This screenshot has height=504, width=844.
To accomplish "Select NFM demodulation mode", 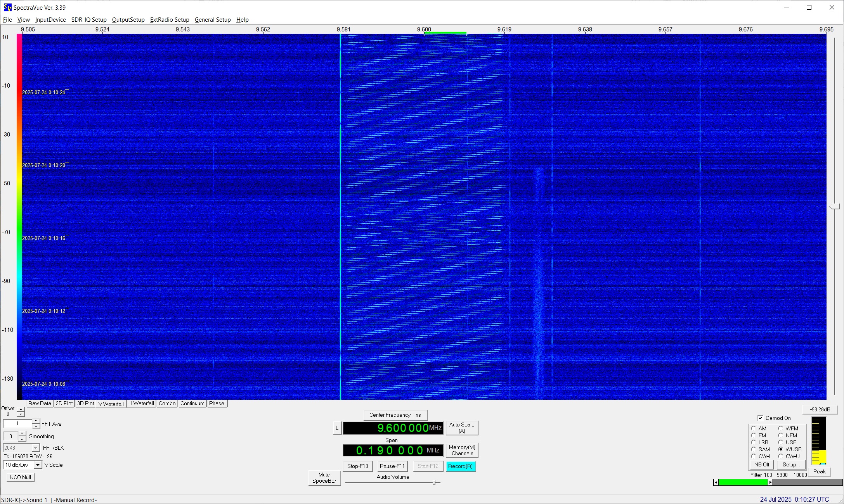I will pos(780,435).
